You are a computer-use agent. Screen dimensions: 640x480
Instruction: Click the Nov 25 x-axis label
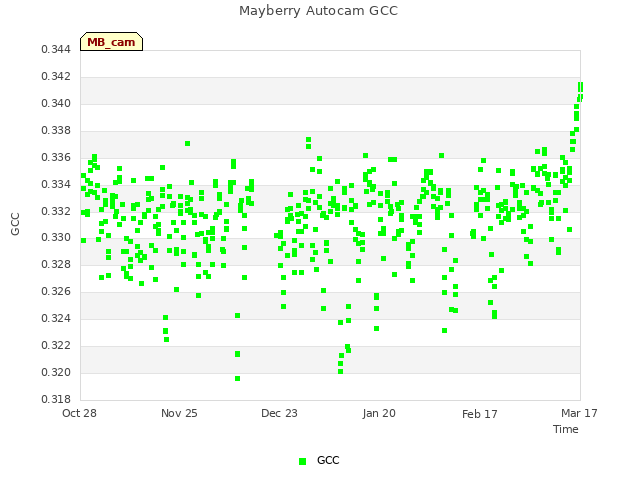click(x=179, y=413)
